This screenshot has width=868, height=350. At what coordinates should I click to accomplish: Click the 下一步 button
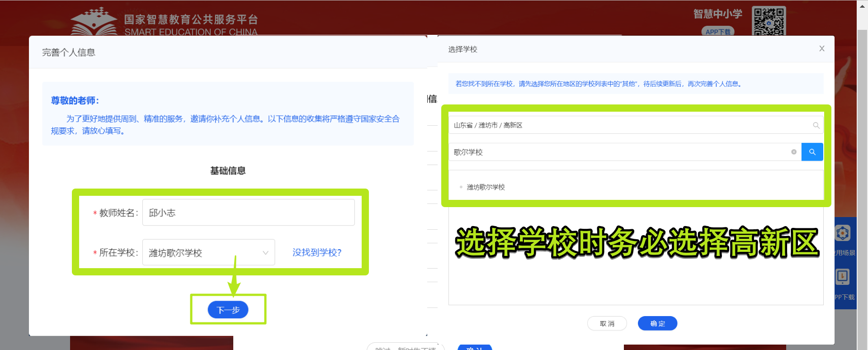point(228,310)
